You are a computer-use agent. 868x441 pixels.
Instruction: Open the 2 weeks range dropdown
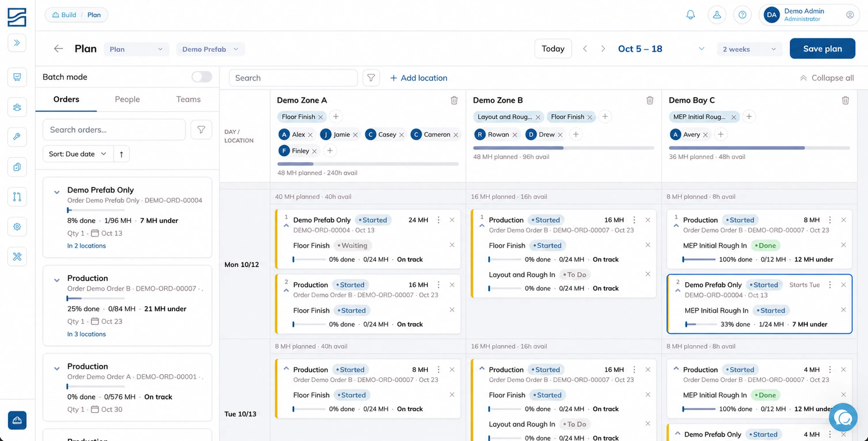click(749, 49)
